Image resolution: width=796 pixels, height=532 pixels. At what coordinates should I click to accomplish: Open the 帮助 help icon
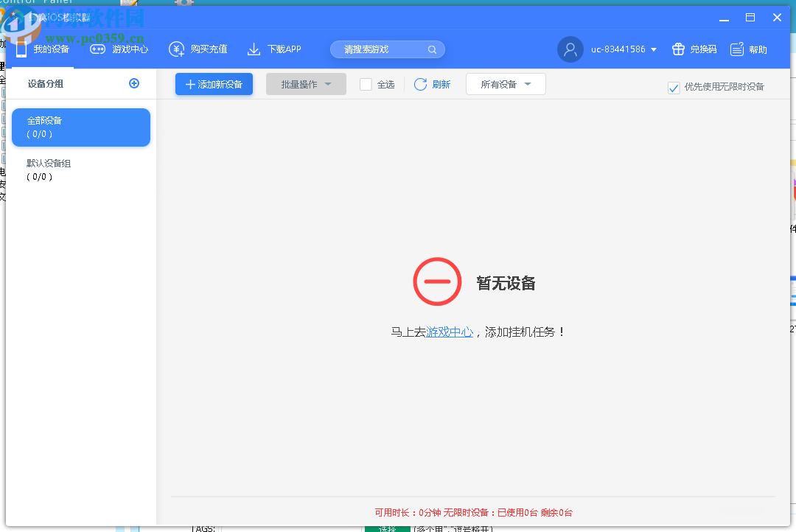737,49
